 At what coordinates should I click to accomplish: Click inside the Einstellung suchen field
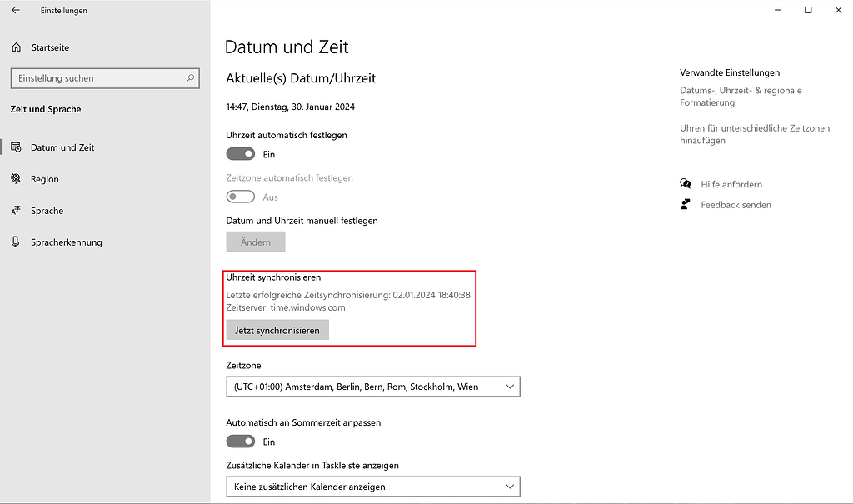pos(100,77)
